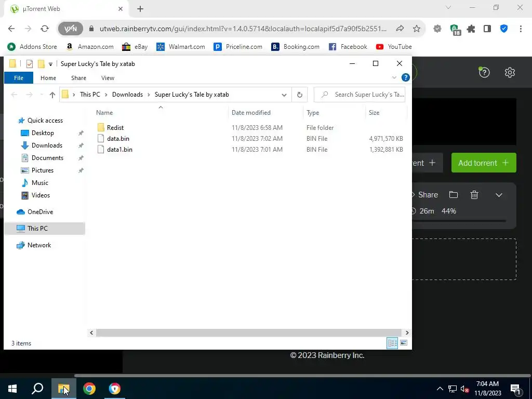Open Amazon.com bookmark

[90, 47]
